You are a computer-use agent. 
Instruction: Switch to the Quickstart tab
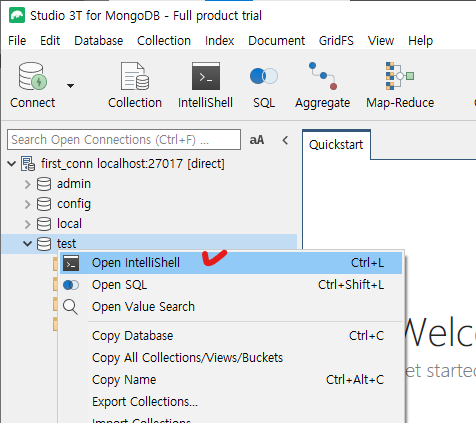pyautogui.click(x=336, y=145)
